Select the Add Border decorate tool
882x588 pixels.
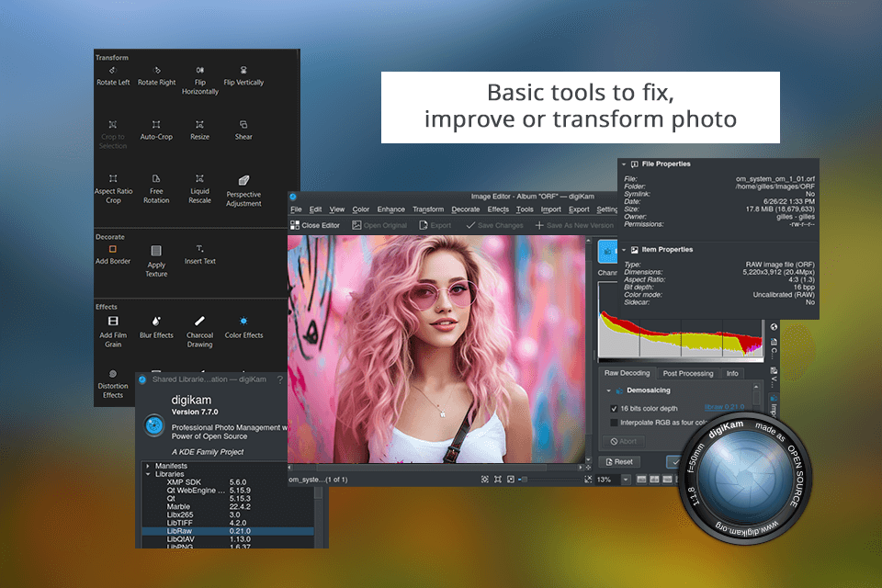(112, 254)
